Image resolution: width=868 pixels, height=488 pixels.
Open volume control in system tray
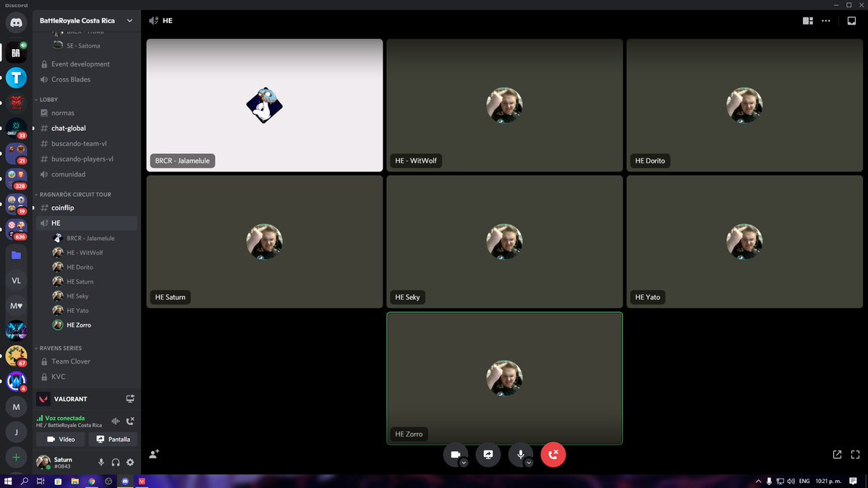[791, 481]
